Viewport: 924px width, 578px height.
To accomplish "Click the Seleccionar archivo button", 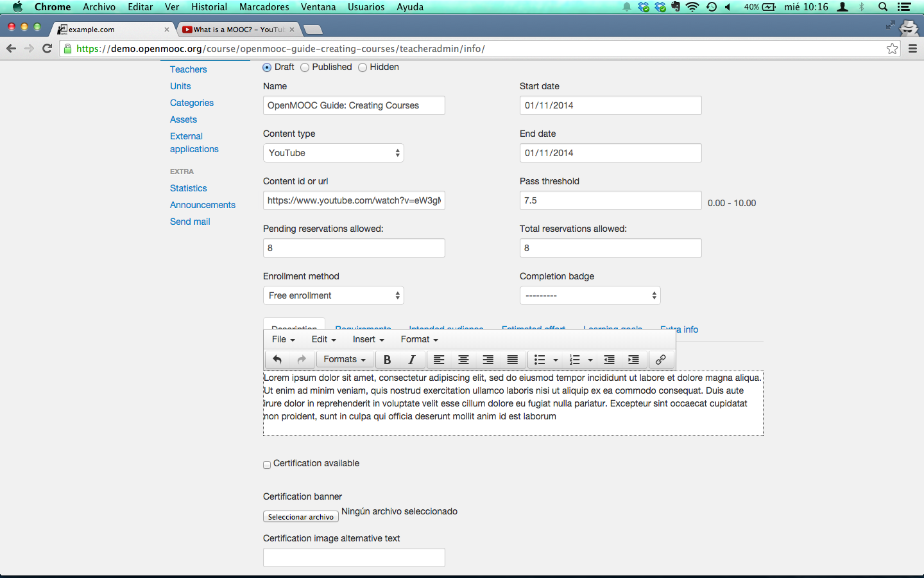I will 301,517.
